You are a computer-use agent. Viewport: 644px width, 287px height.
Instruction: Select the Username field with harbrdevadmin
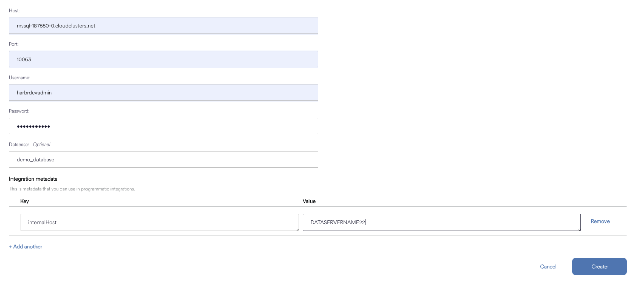(x=164, y=93)
